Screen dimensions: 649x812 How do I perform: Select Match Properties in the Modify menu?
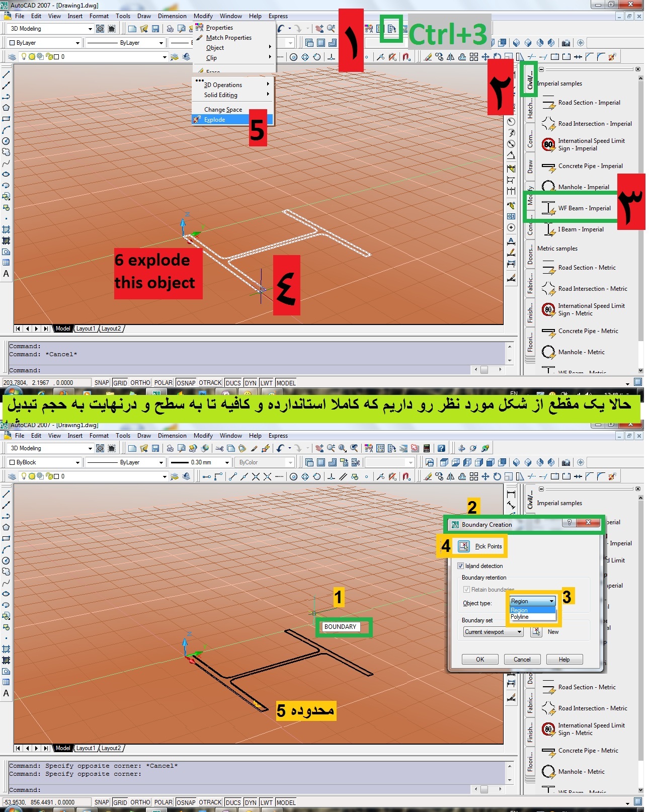point(228,38)
